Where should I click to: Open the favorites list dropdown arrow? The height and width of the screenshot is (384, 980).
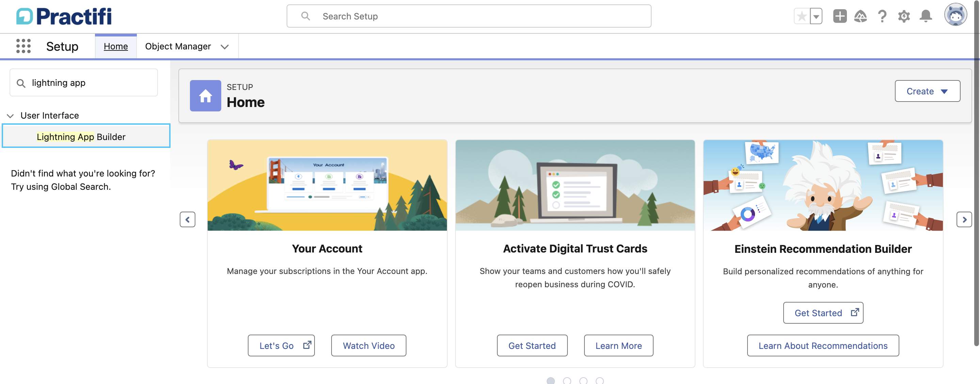816,16
